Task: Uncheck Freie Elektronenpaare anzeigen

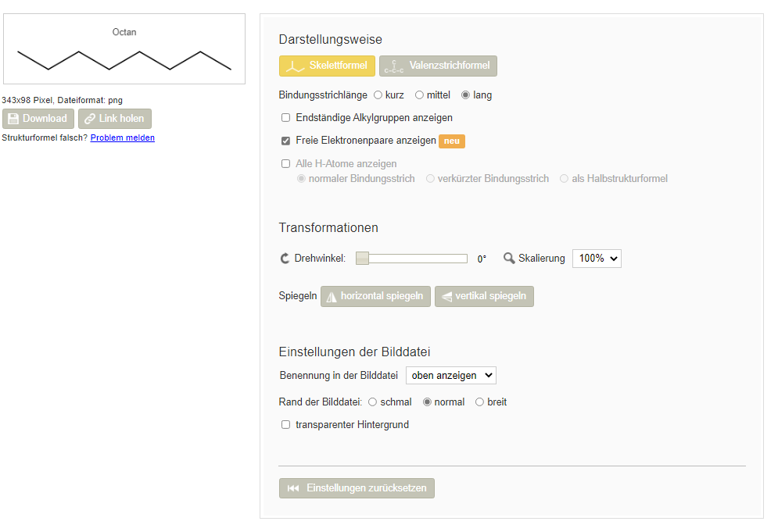Action: (x=286, y=141)
